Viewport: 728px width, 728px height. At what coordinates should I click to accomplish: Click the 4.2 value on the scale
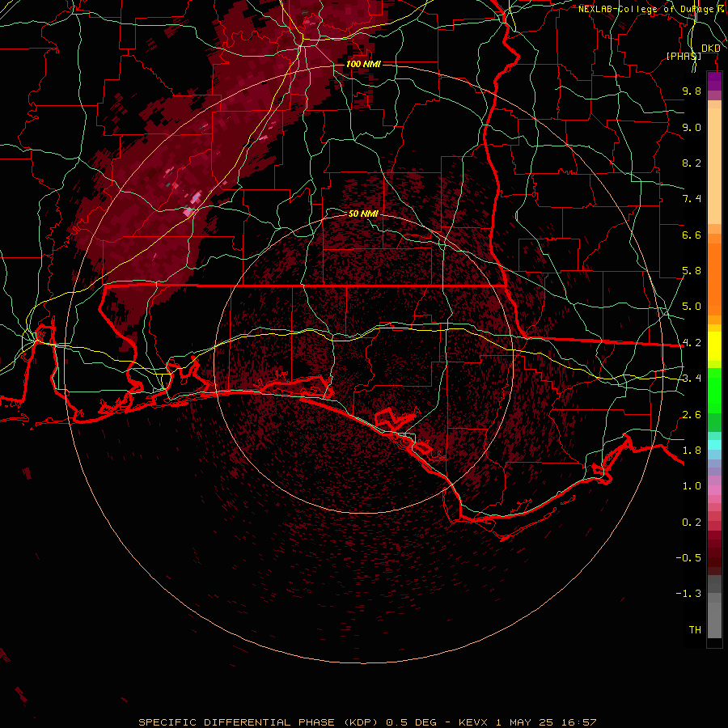pos(692,343)
